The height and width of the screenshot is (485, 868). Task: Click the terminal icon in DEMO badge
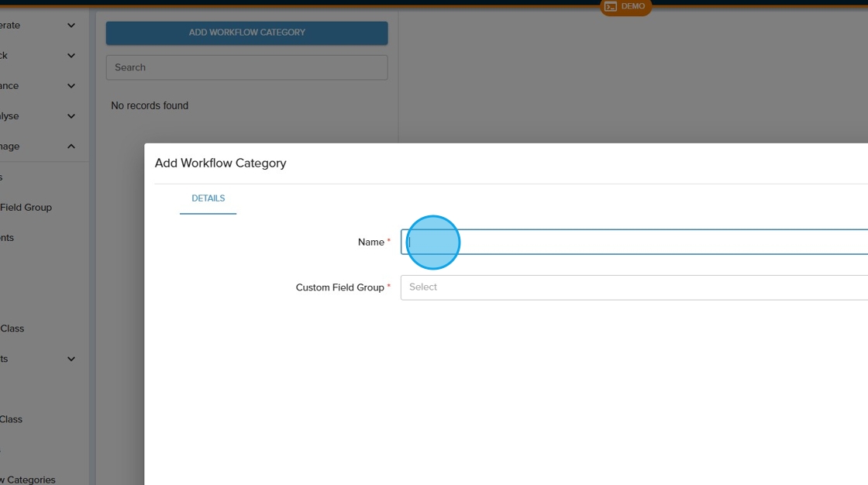point(611,7)
